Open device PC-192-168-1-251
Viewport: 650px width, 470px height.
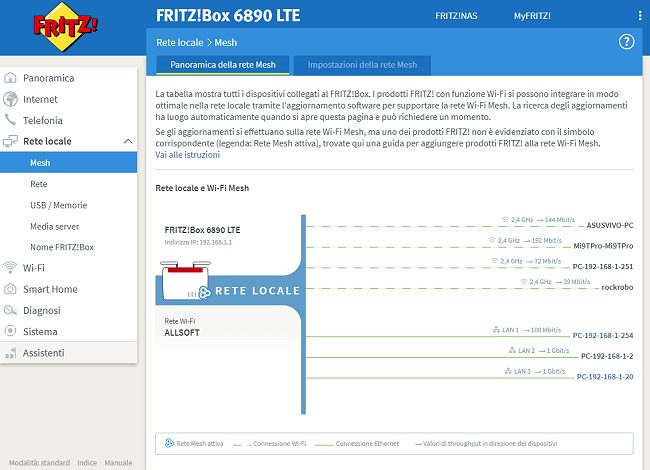(603, 266)
